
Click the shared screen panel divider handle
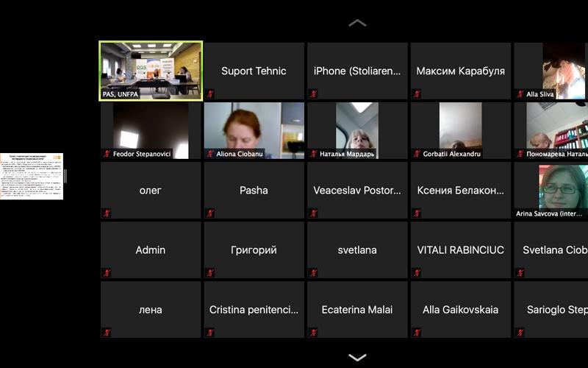point(65,177)
